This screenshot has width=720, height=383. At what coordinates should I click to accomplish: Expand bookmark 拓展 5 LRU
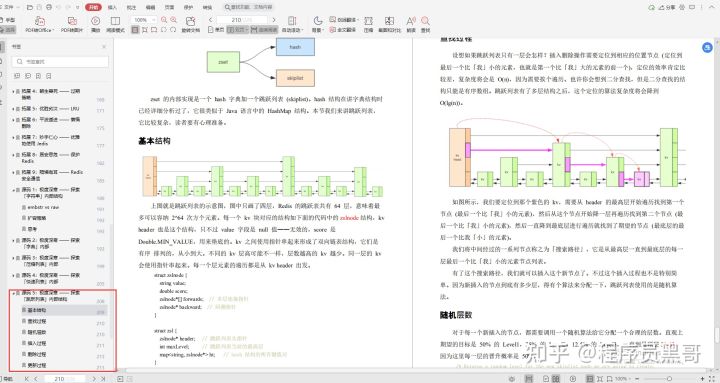pyautogui.click(x=13, y=109)
